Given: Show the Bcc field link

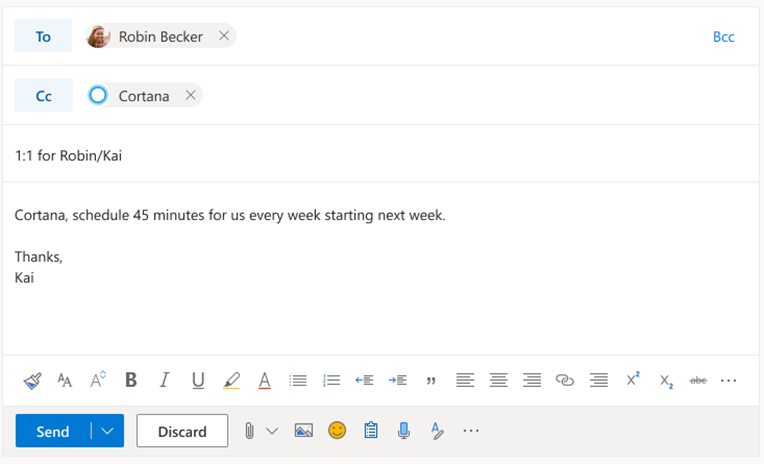Looking at the screenshot, I should click(724, 37).
